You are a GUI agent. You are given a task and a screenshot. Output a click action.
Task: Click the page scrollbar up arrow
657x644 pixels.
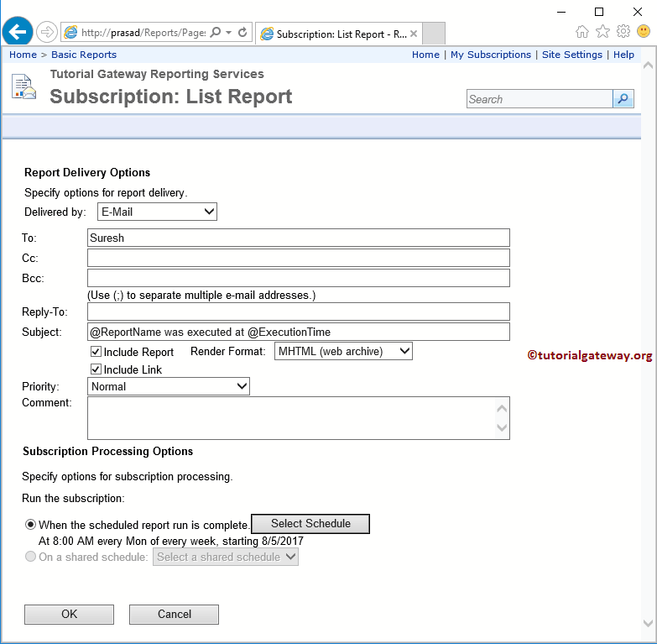click(649, 65)
